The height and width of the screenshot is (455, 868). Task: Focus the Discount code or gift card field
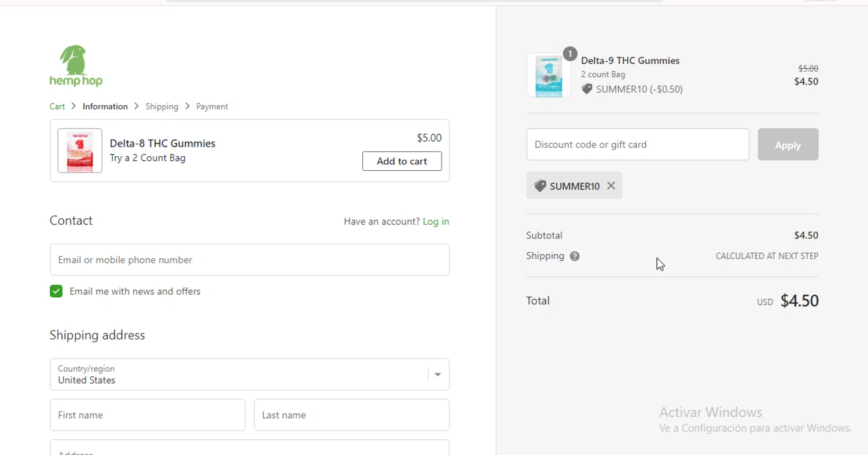(x=638, y=145)
